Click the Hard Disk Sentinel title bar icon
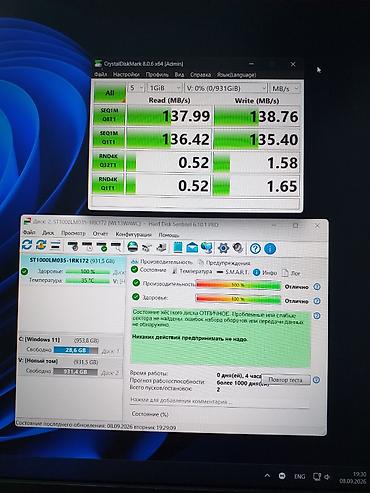The width and height of the screenshot is (370, 493). 28,221
